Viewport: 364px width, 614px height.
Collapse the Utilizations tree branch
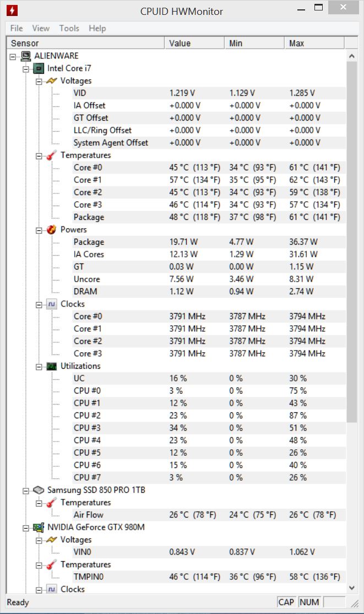coord(39,367)
